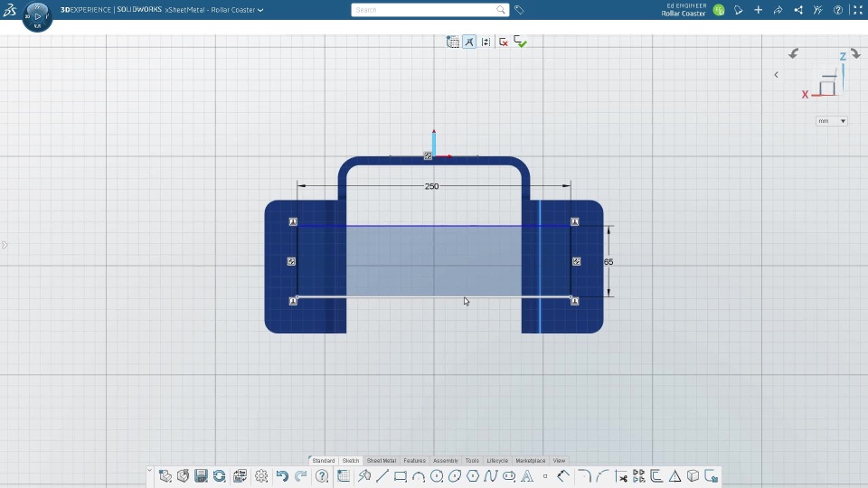Select the Point tool
Viewport: 868px width, 488px height.
coord(545,476)
